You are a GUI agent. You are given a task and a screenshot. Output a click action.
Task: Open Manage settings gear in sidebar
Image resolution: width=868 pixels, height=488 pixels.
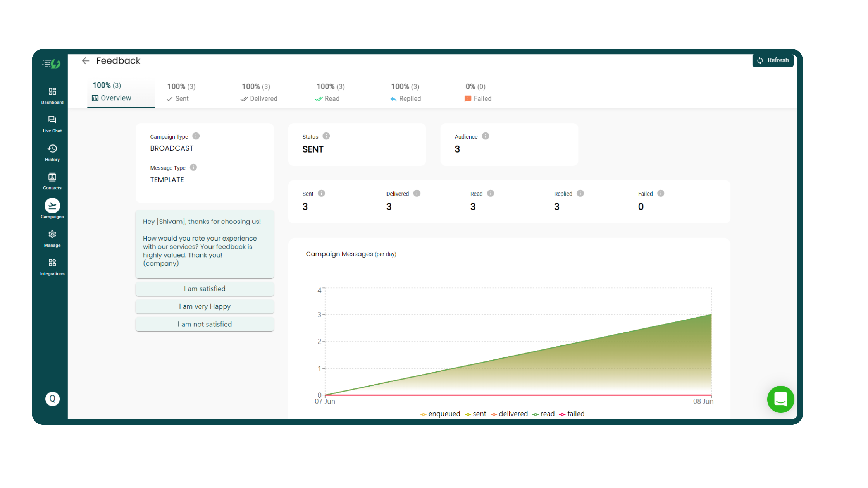pos(52,239)
